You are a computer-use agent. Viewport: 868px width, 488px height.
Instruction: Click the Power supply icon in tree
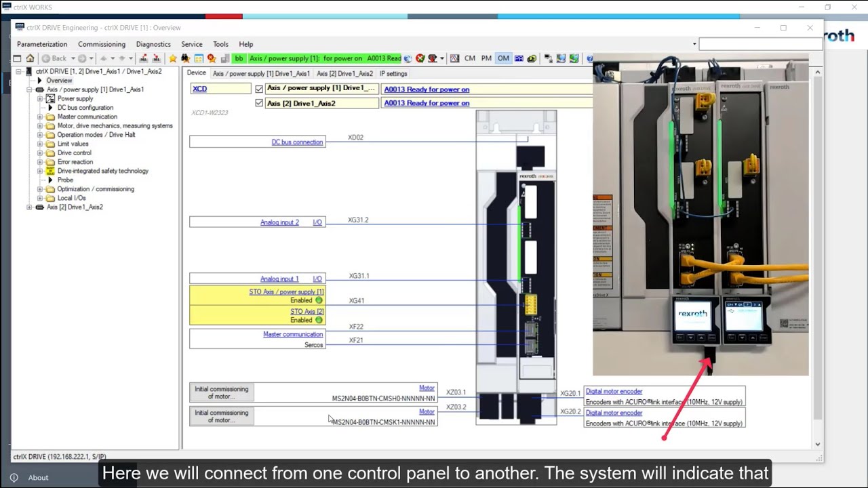50,98
